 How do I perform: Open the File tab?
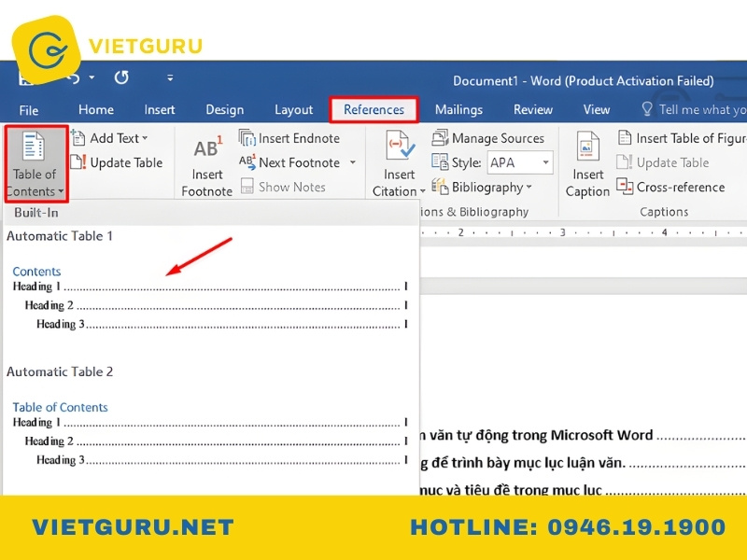coord(29,110)
